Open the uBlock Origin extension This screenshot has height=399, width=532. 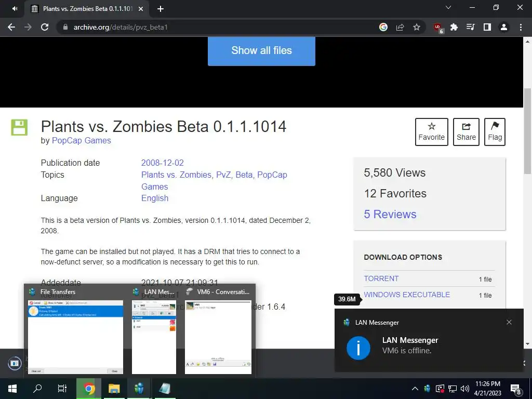click(438, 28)
